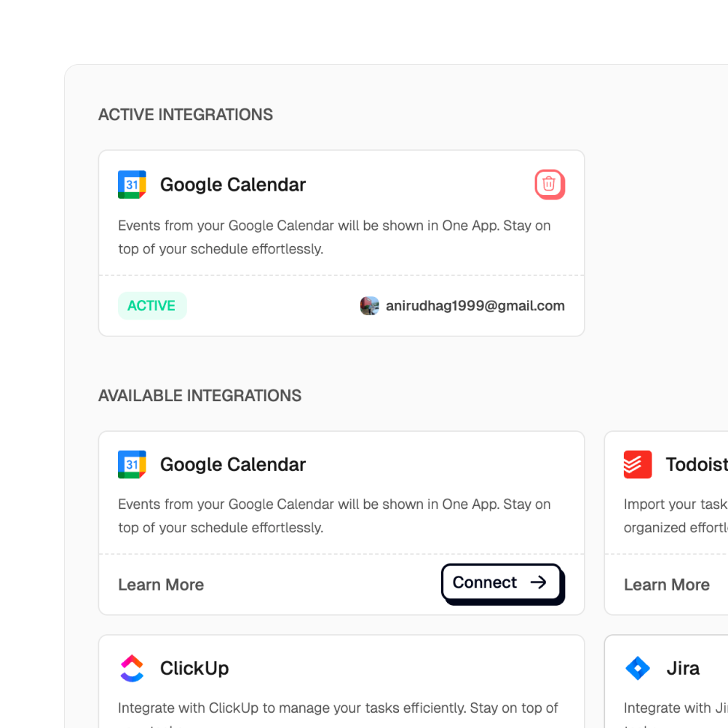Click Google Calendar logo under Available Integrations
728x728 pixels.
[132, 464]
